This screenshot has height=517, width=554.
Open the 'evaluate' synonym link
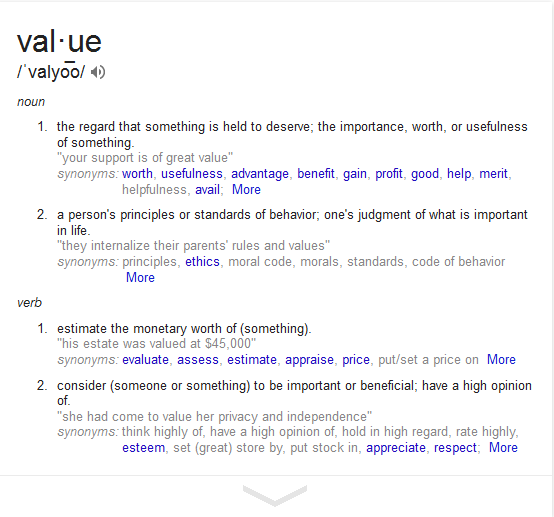(146, 360)
